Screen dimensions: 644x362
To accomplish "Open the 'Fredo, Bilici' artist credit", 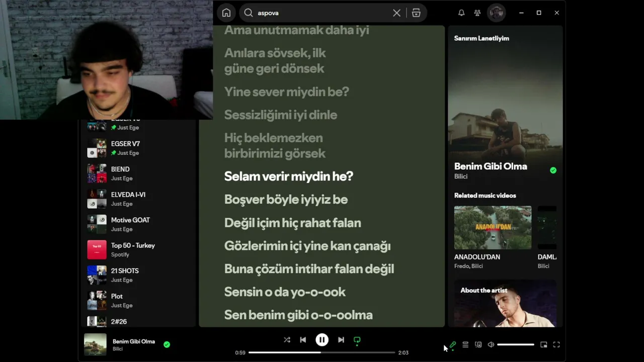I will [468, 266].
